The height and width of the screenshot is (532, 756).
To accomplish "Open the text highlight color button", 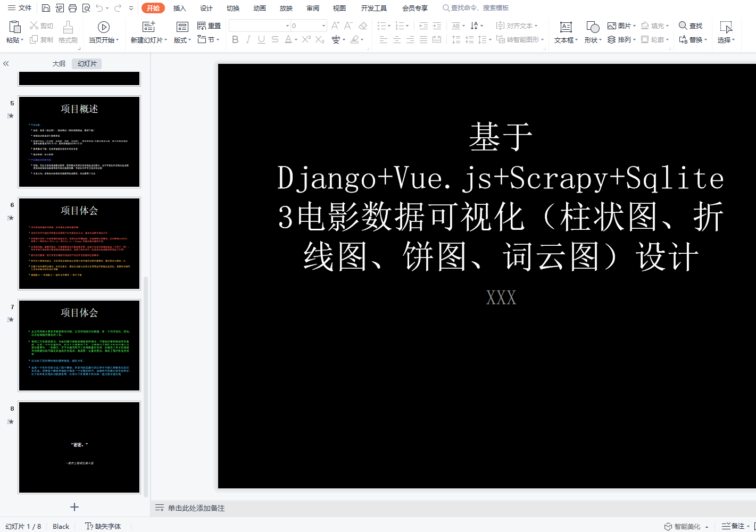I will 355,39.
